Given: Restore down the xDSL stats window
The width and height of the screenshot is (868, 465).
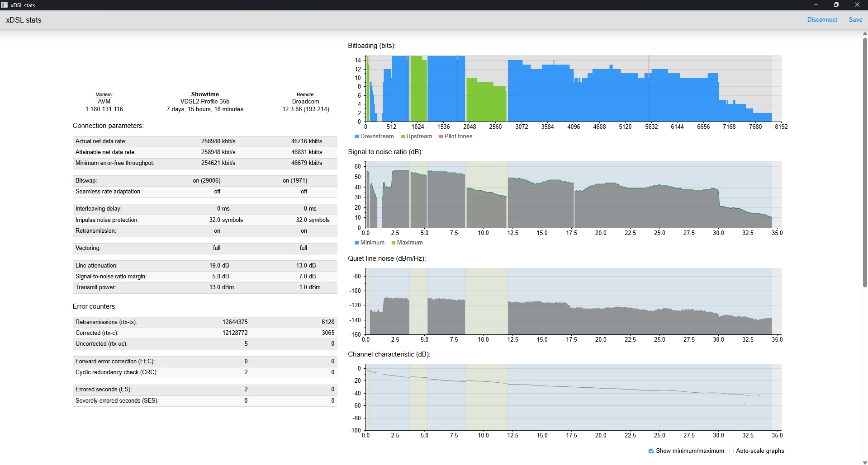Looking at the screenshot, I should 836,5.
